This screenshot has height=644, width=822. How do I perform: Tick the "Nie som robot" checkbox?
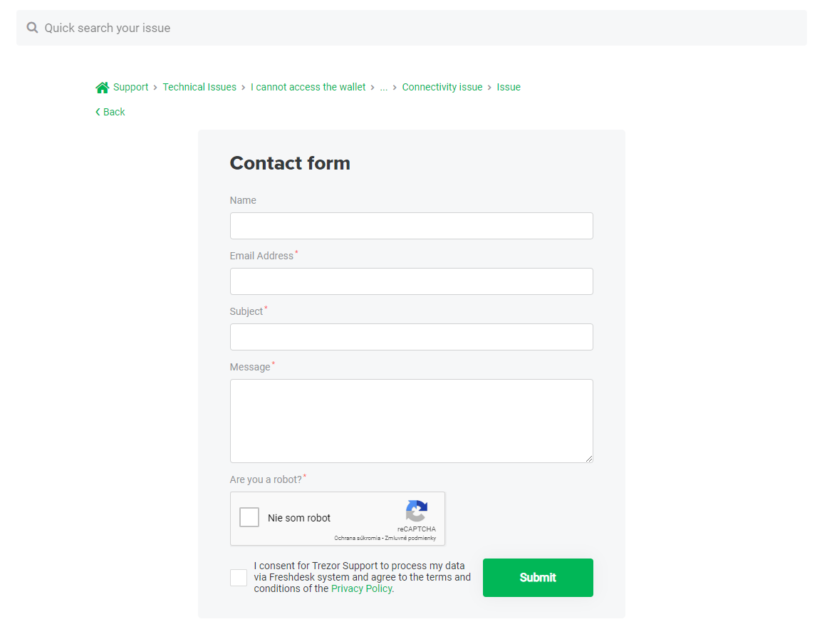(249, 517)
